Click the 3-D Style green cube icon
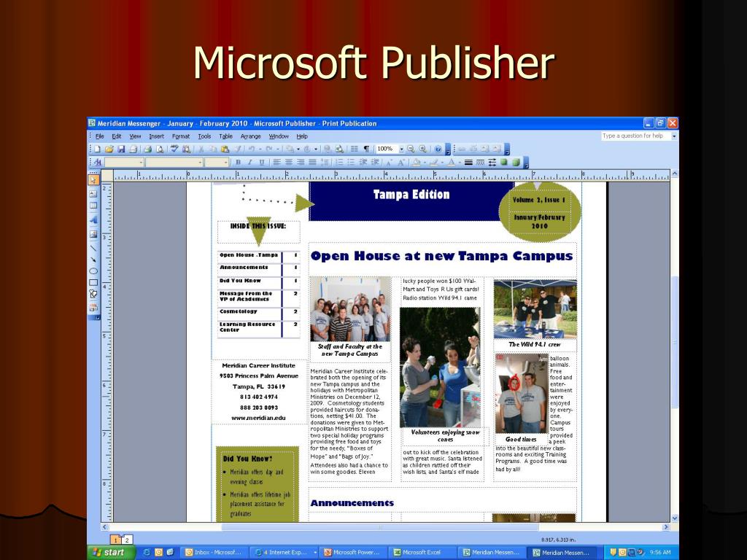The width and height of the screenshot is (747, 560). tap(516, 163)
